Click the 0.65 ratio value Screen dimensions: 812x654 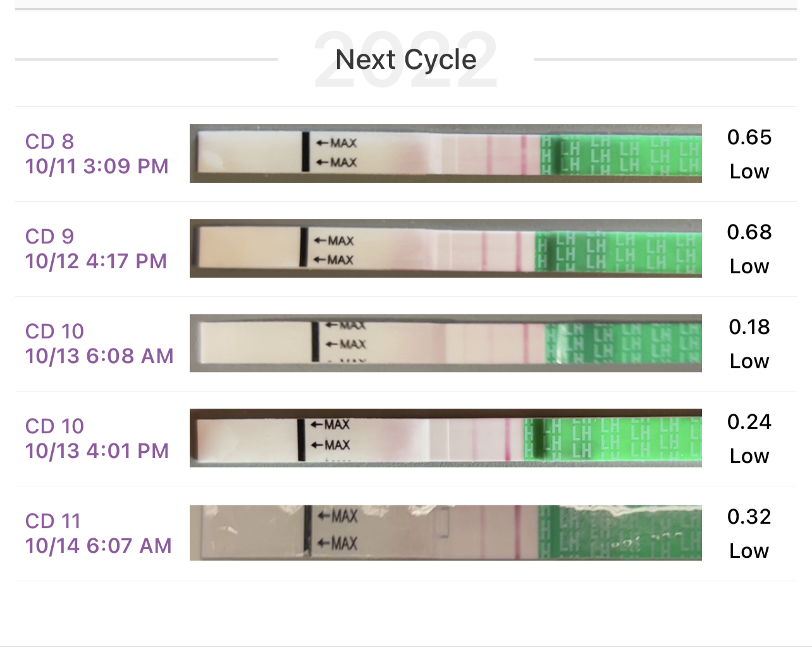pyautogui.click(x=749, y=137)
